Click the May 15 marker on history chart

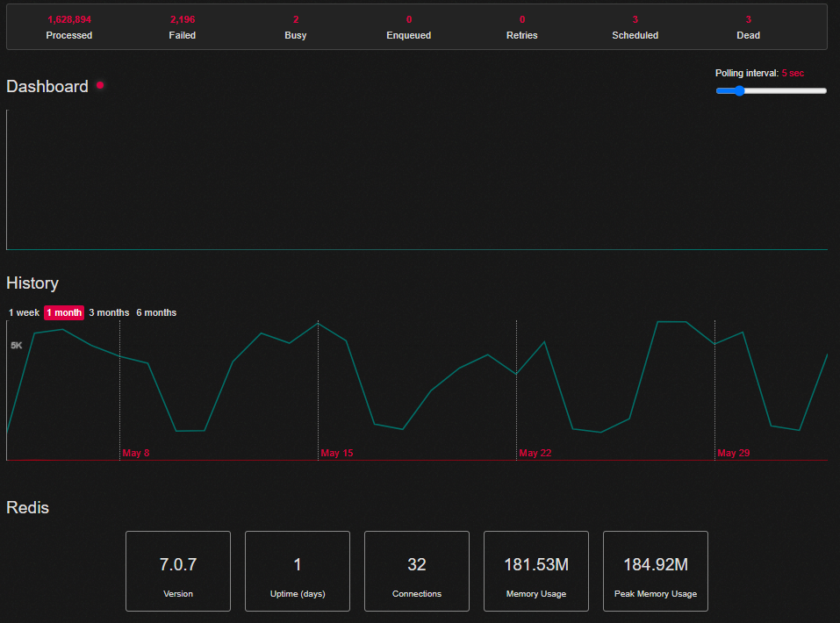[337, 453]
